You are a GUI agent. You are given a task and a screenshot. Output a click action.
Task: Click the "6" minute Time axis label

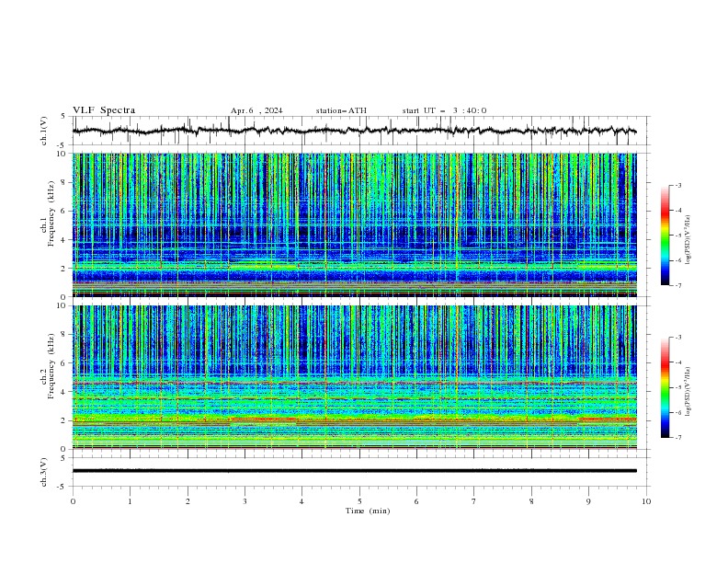(x=416, y=501)
